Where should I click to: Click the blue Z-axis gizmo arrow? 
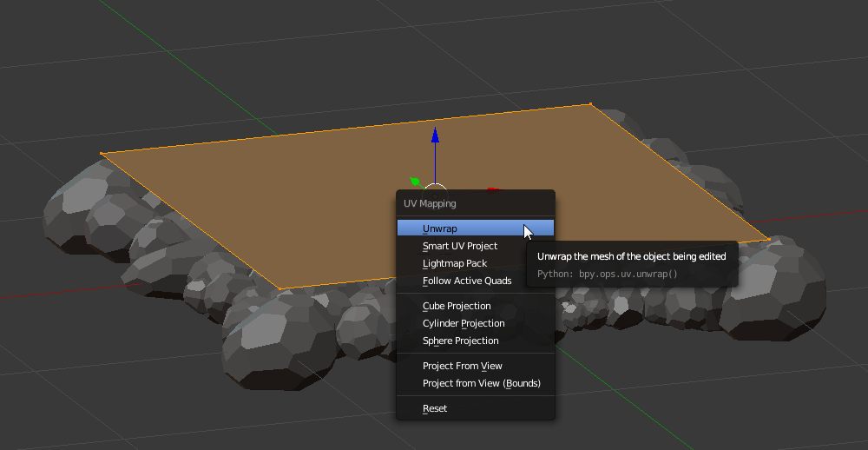(435, 136)
